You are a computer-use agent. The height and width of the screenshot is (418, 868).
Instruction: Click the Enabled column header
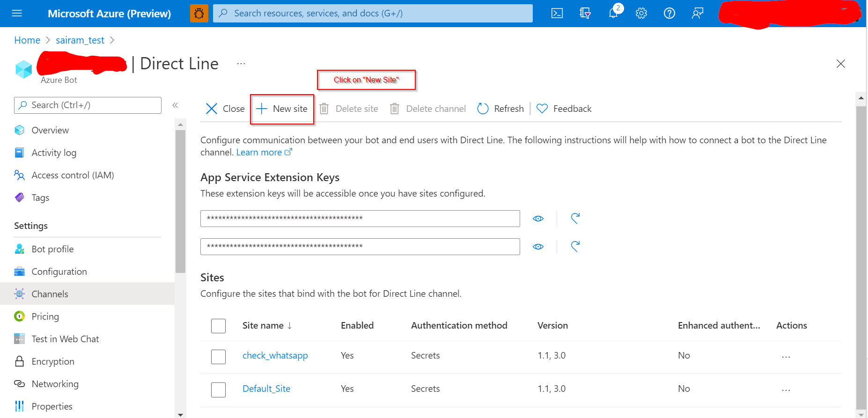357,325
